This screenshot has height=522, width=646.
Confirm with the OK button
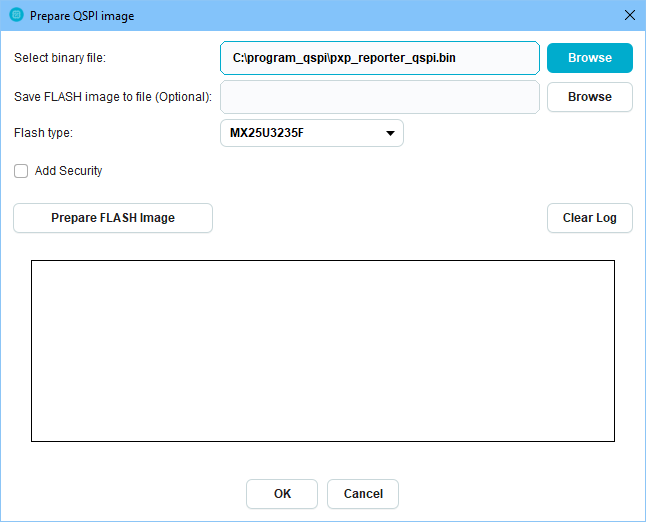click(x=282, y=494)
